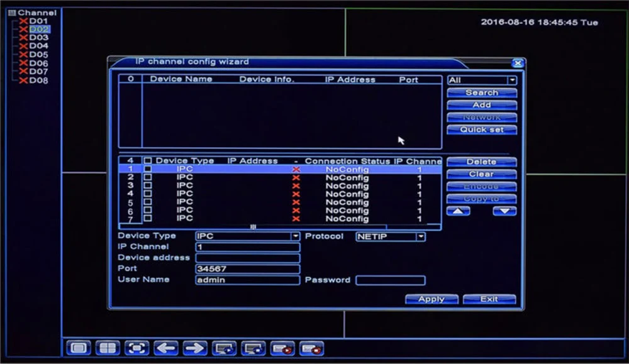The height and width of the screenshot is (364, 629).
Task: Click the Device Info. column header
Action: 267,79
